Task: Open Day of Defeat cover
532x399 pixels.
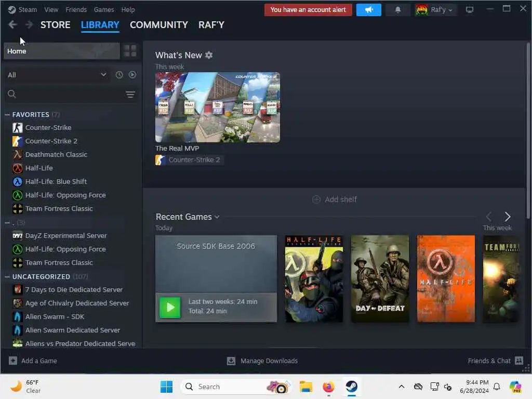Action: coord(380,279)
